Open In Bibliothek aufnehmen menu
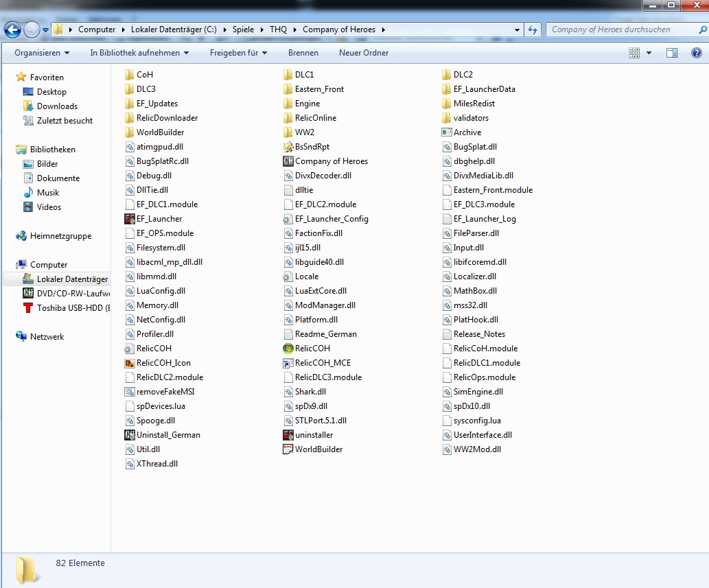This screenshot has height=588, width=709. pyautogui.click(x=139, y=53)
